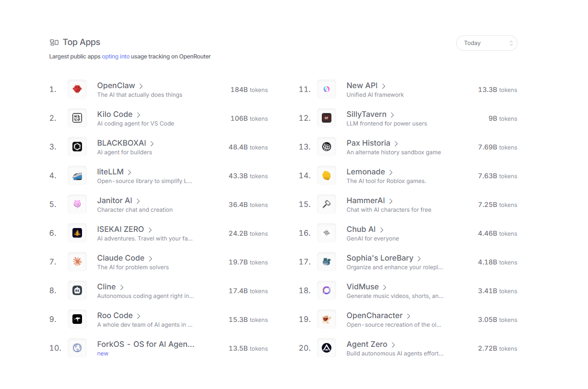588x389 pixels.
Task: Select the Pax Historia globe icon
Action: coord(327,147)
